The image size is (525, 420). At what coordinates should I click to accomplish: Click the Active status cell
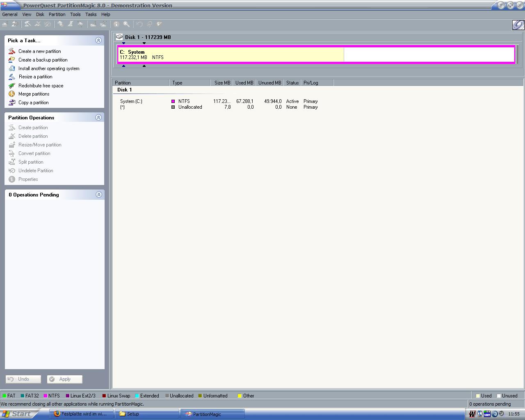(x=292, y=101)
